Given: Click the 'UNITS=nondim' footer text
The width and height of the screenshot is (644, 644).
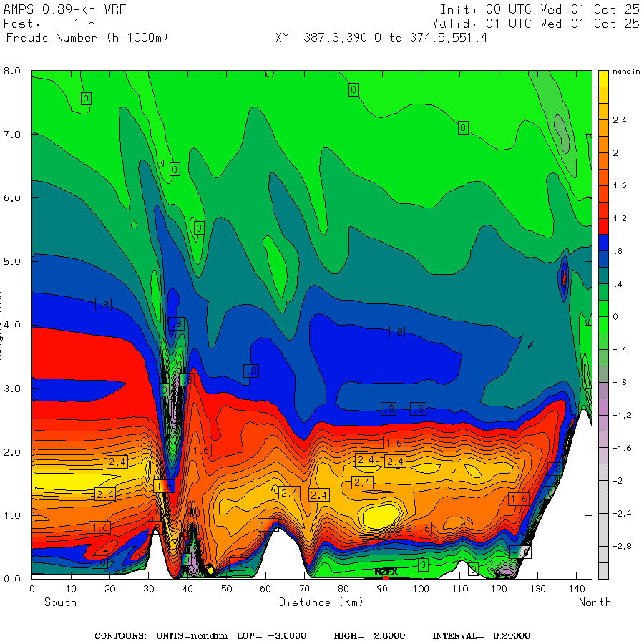Looking at the screenshot, I should point(191,636).
